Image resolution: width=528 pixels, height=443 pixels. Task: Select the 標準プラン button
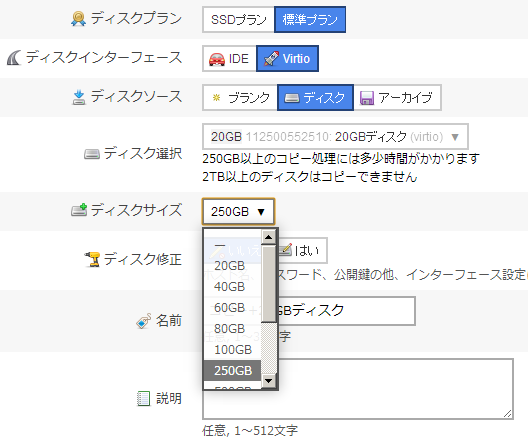(310, 20)
